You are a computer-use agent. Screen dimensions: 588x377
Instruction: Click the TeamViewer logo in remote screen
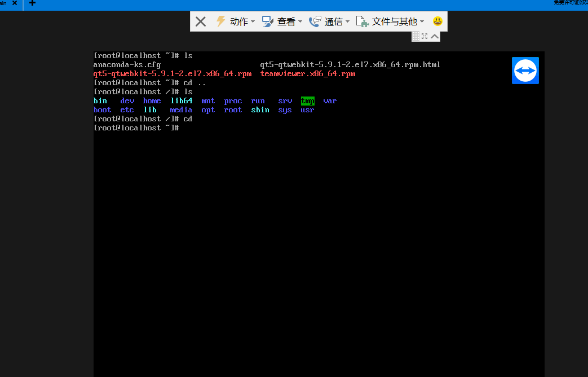click(x=525, y=71)
